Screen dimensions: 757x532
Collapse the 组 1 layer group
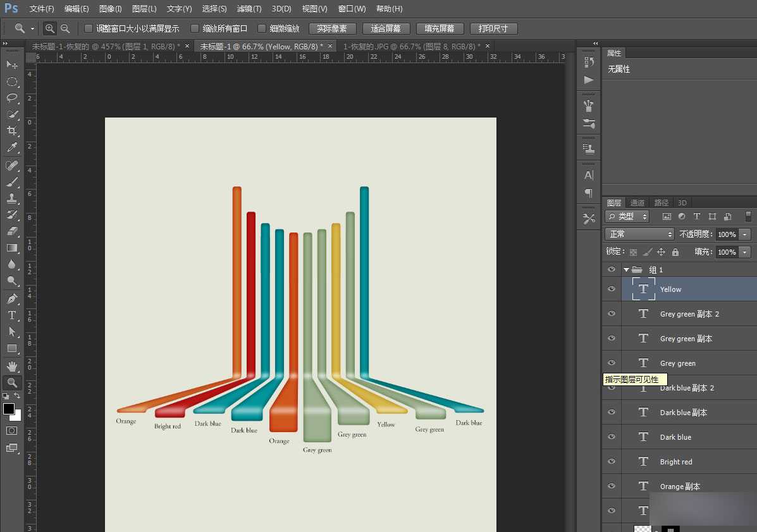coord(626,270)
